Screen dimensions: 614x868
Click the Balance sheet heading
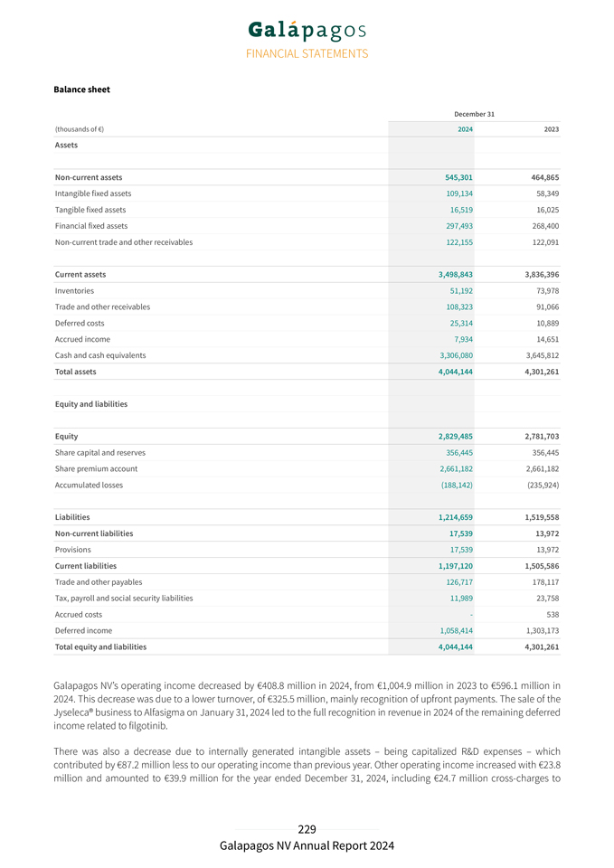[81, 90]
